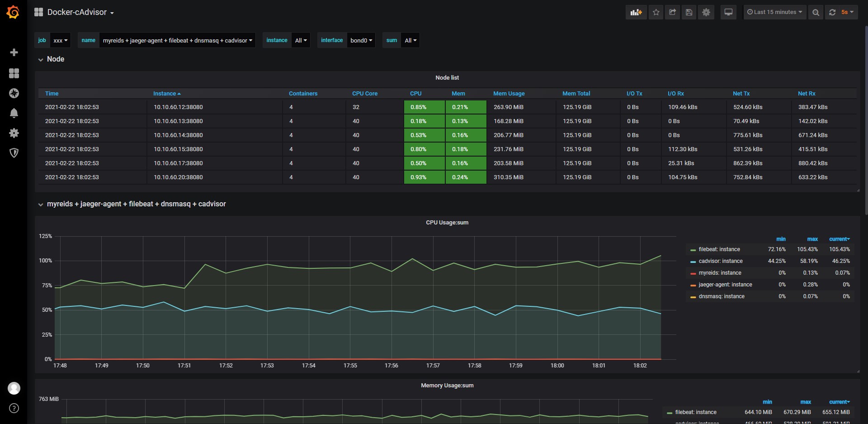The height and width of the screenshot is (424, 868).
Task: Toggle the cadvisor: instance series in CPU legend
Action: (x=720, y=261)
